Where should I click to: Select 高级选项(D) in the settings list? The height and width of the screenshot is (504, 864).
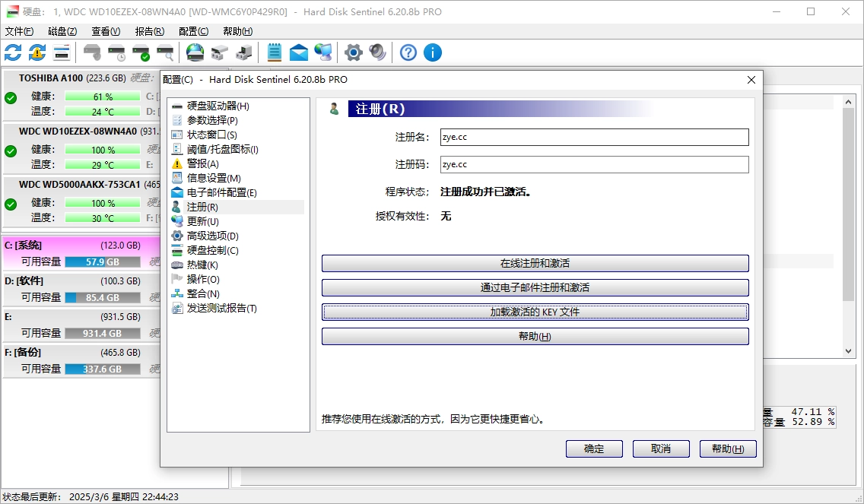click(x=212, y=236)
